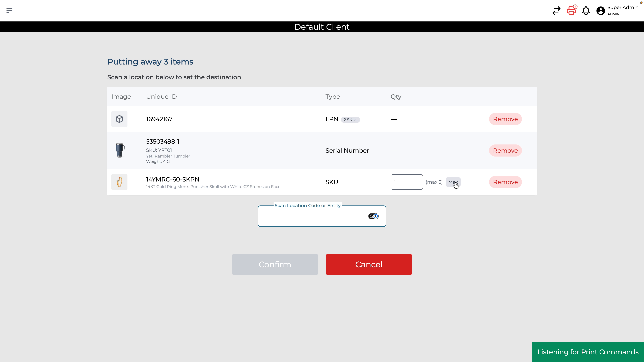
Task: Click the Listening for Print Commands banner
Action: coord(588,352)
